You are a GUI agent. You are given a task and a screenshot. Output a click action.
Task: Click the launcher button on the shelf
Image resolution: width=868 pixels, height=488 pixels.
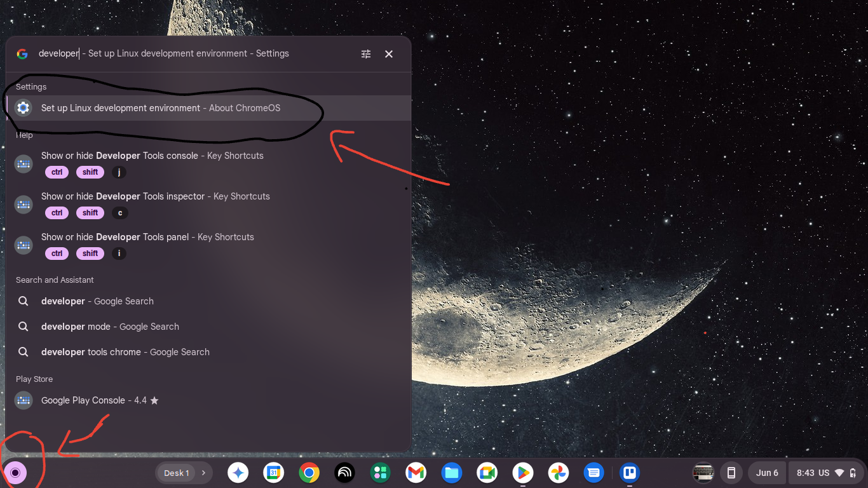[15, 473]
